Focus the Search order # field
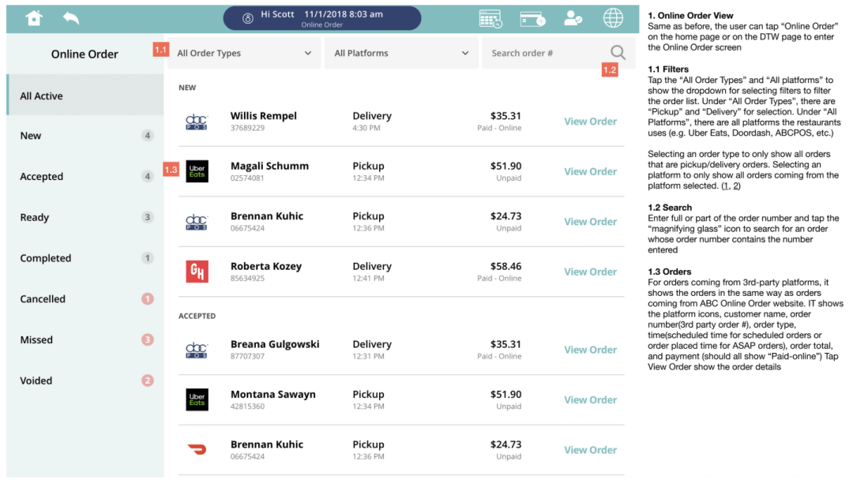 click(547, 53)
